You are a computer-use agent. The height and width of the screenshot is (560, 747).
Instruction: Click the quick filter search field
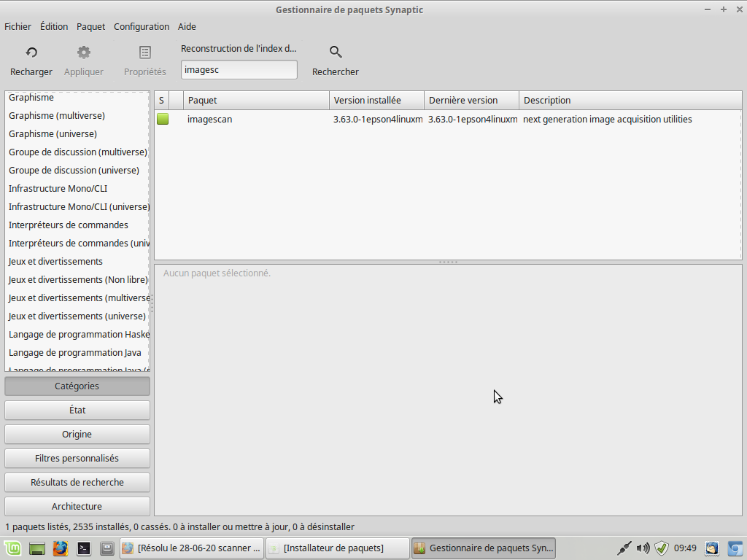click(239, 70)
